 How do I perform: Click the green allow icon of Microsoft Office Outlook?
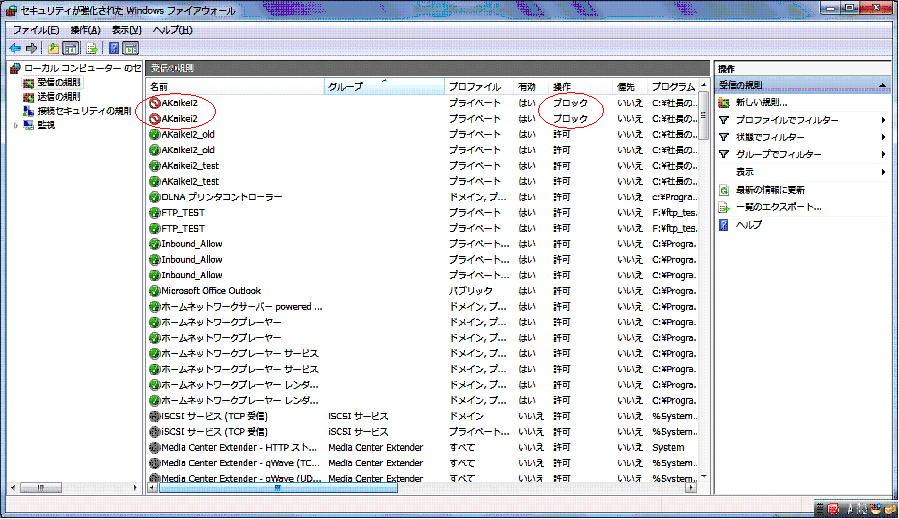click(x=154, y=291)
